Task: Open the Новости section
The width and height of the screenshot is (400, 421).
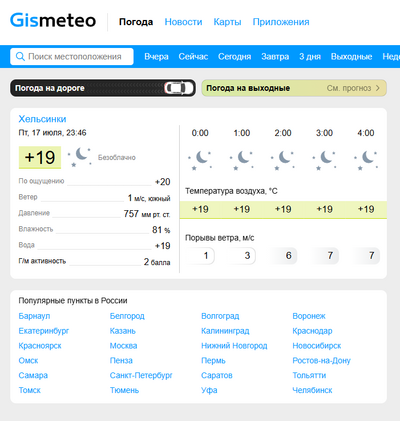Action: pyautogui.click(x=183, y=22)
